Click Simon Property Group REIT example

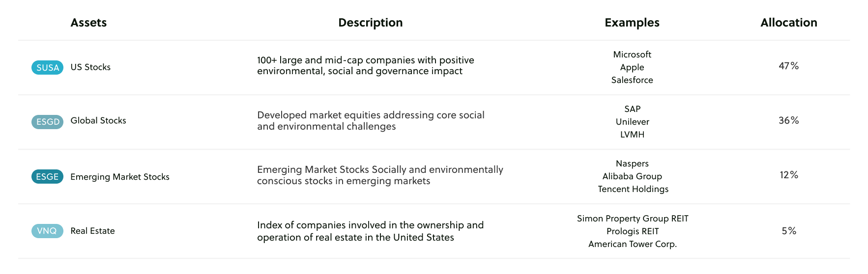coord(632,219)
